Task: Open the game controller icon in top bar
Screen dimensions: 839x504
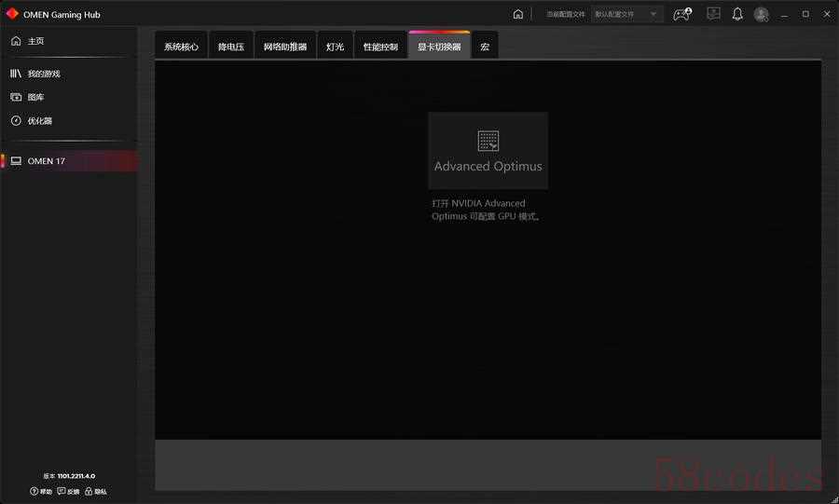Action: pos(682,14)
